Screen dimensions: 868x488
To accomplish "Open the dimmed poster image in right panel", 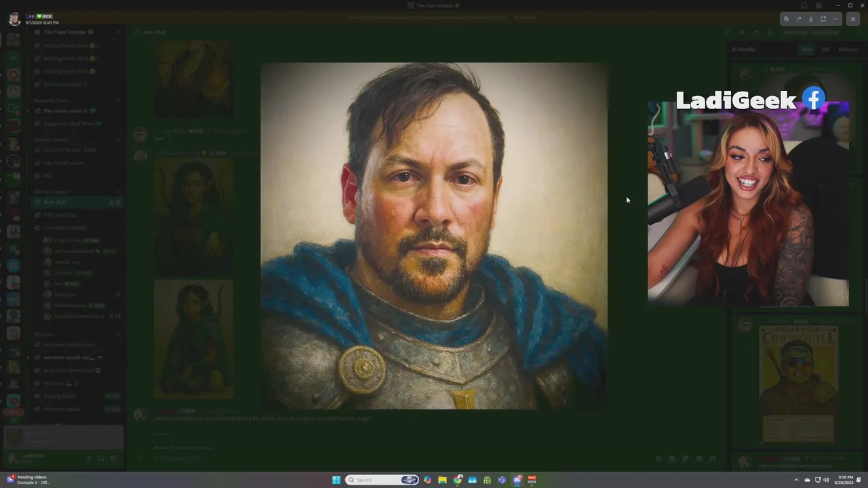I will 798,386.
